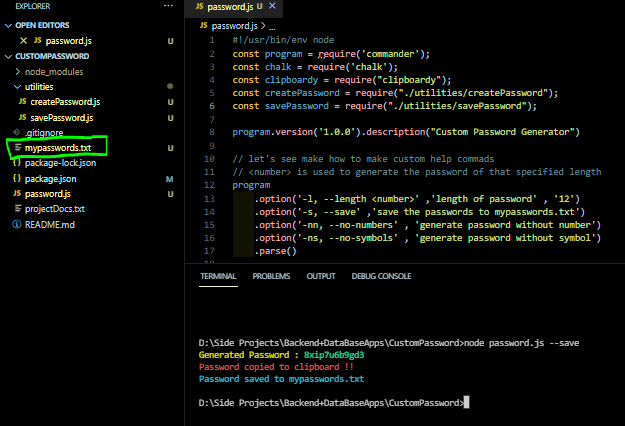The height and width of the screenshot is (426, 625).
Task: Switch to the Problems panel tab
Action: click(271, 276)
